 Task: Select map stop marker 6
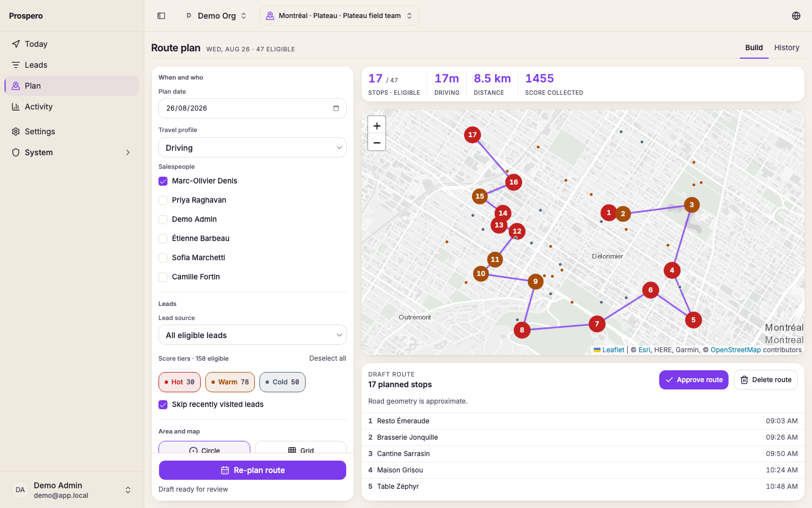coord(651,290)
